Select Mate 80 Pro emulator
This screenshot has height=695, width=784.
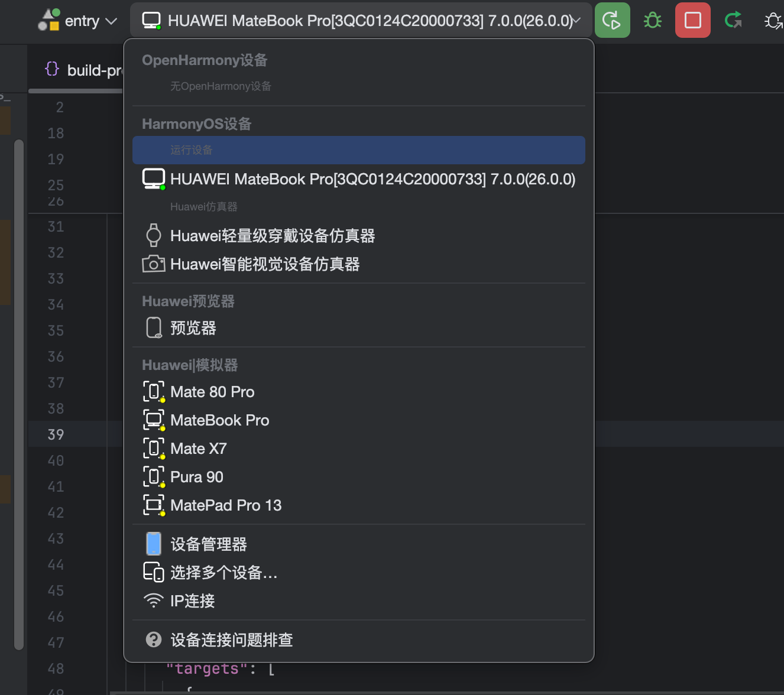(359, 392)
